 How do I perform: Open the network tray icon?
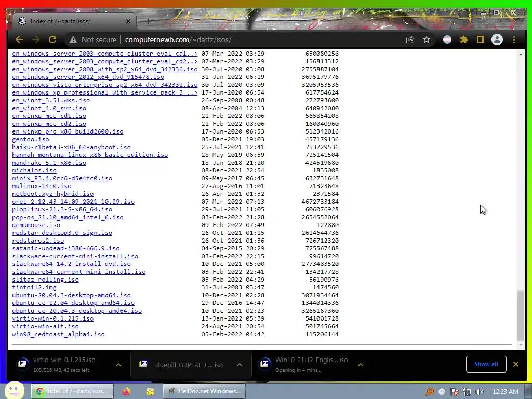(x=467, y=392)
